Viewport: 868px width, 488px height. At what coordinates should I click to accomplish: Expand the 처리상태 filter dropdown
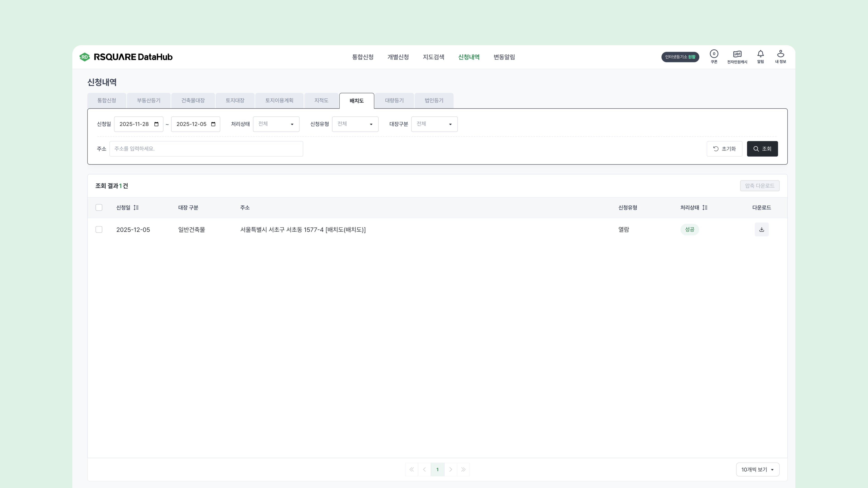point(276,124)
